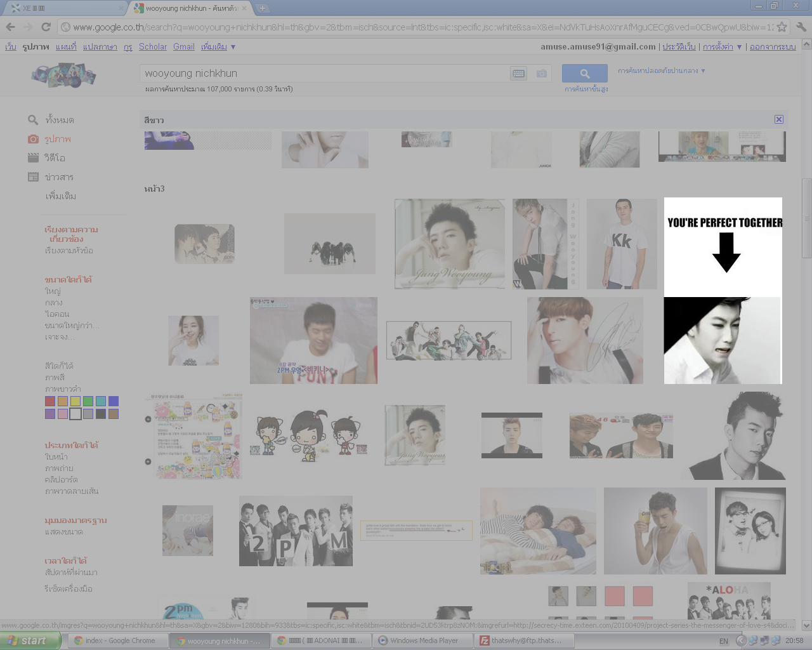Open ประวัติเว็บ web history
This screenshot has width=812, height=650.
679,47
